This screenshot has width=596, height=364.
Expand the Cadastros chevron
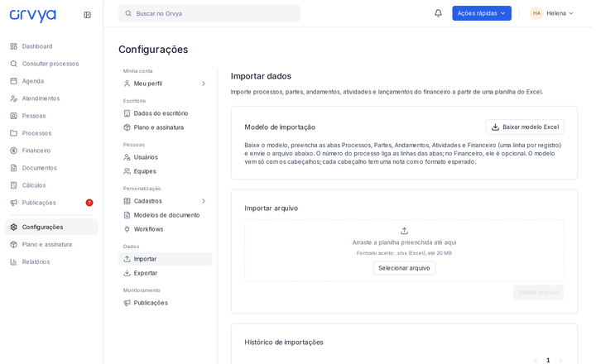(x=204, y=201)
